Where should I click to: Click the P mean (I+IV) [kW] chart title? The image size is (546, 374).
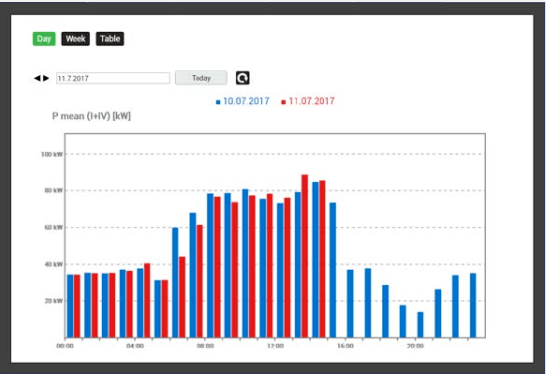pos(92,116)
